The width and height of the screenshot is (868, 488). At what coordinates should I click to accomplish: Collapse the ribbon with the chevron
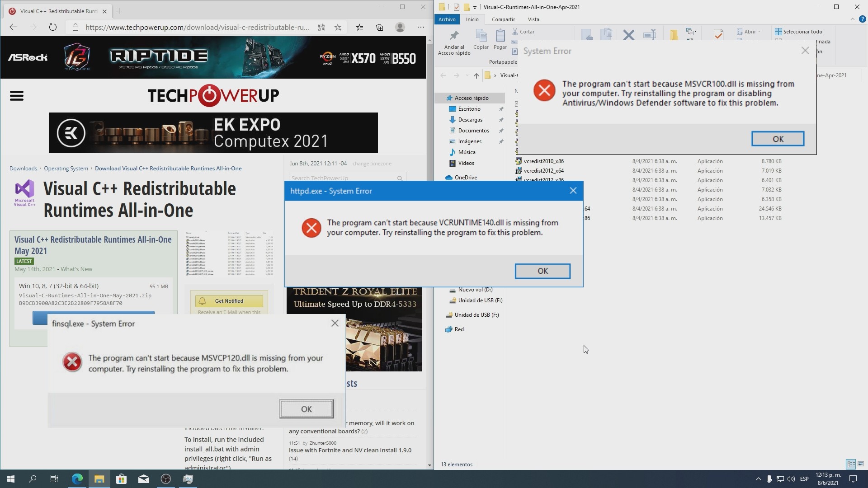pos(853,19)
